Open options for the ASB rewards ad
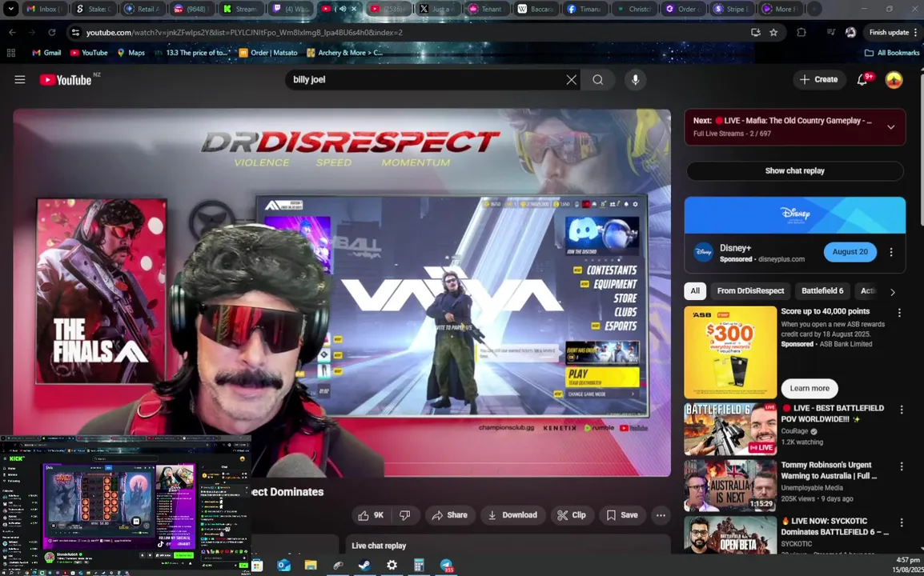The image size is (924, 576). (x=899, y=313)
